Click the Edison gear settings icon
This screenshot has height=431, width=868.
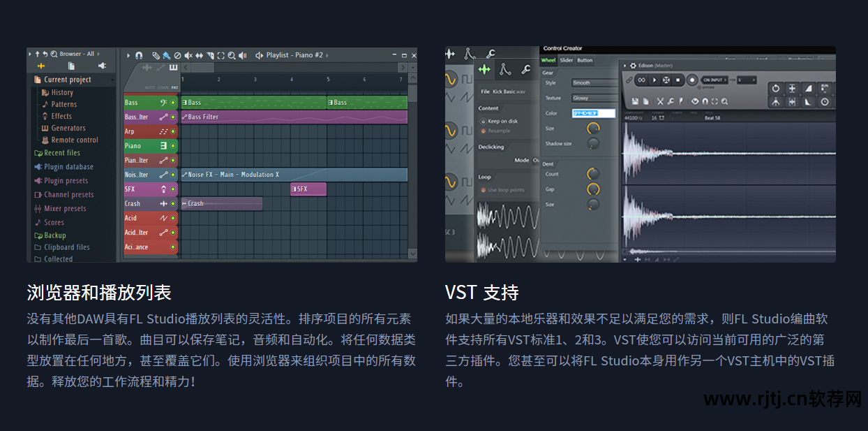click(633, 66)
